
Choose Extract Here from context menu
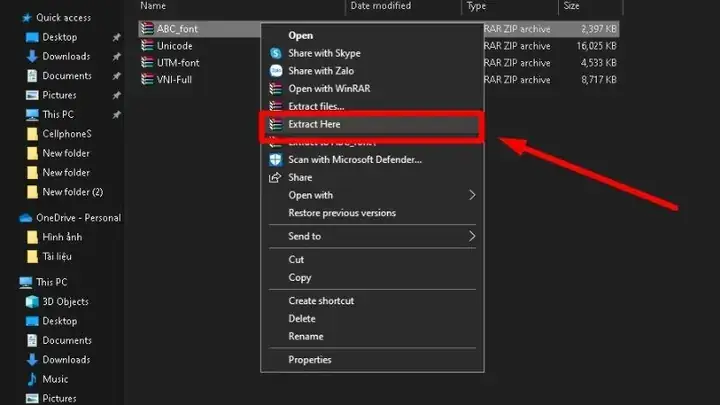point(315,125)
